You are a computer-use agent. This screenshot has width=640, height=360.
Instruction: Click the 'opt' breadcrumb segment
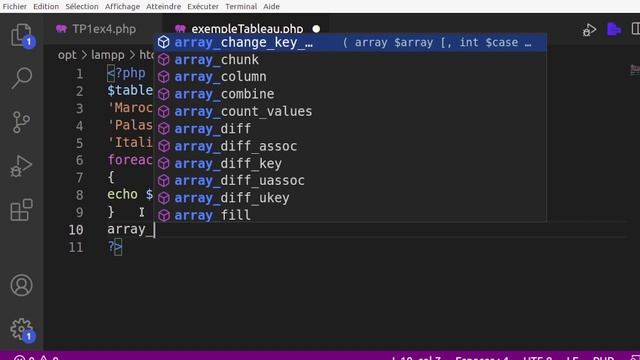click(67, 55)
